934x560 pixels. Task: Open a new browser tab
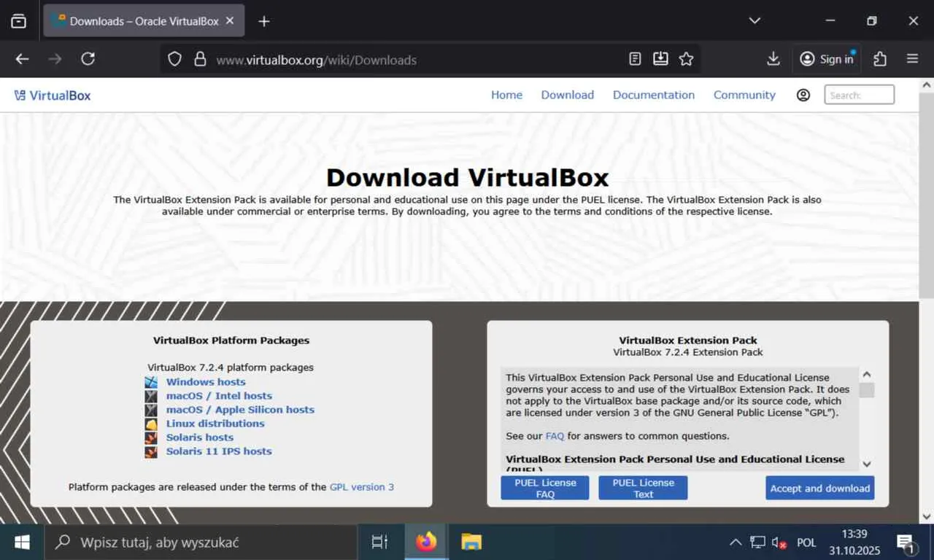264,21
